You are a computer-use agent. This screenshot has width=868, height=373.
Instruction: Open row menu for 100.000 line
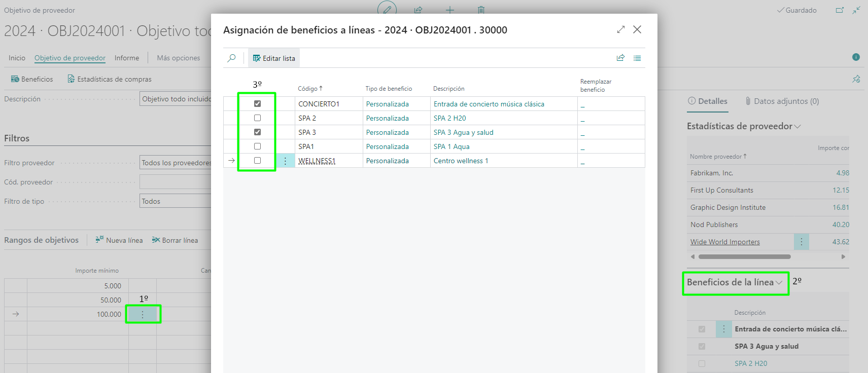coord(143,314)
